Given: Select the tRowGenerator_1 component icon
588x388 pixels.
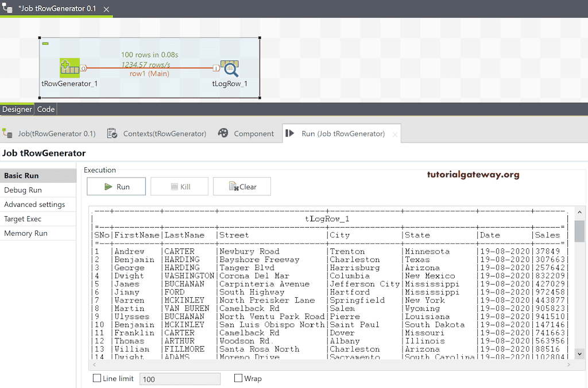Looking at the screenshot, I should click(x=69, y=68).
